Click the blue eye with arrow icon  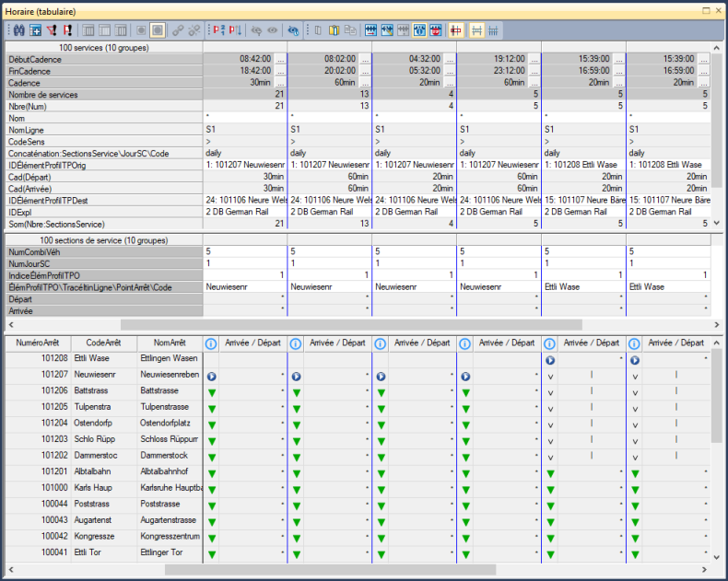click(293, 30)
